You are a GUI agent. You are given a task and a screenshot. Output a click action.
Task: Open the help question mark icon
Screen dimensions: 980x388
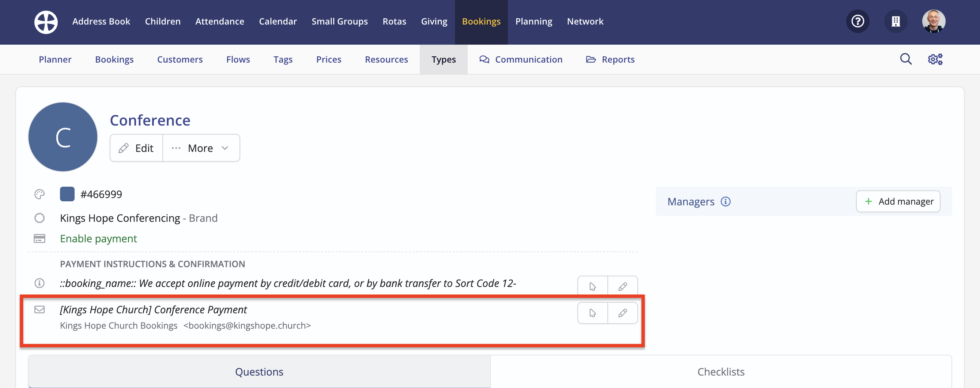pos(857,21)
